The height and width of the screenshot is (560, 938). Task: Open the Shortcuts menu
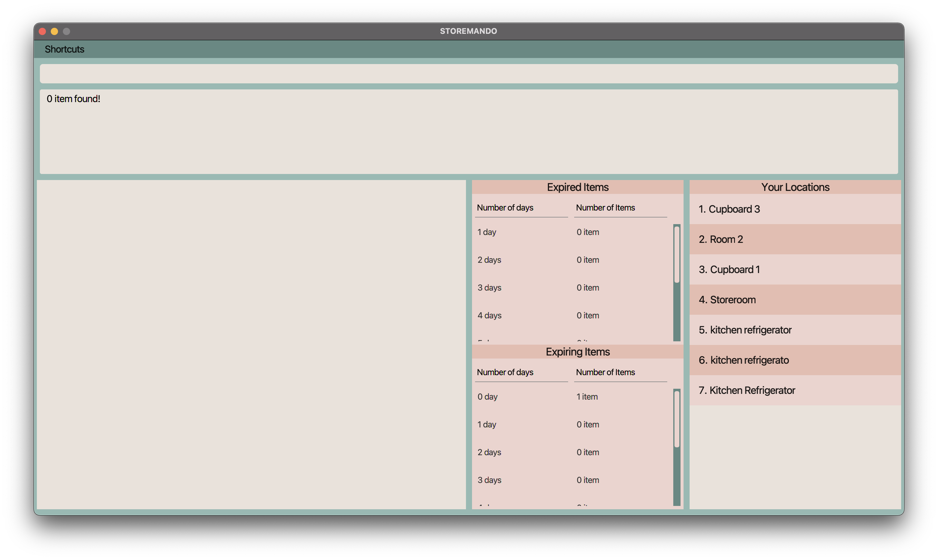point(65,50)
